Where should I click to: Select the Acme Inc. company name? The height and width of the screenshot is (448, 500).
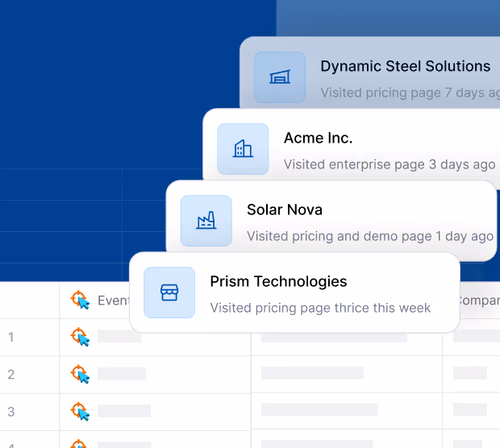click(x=319, y=138)
